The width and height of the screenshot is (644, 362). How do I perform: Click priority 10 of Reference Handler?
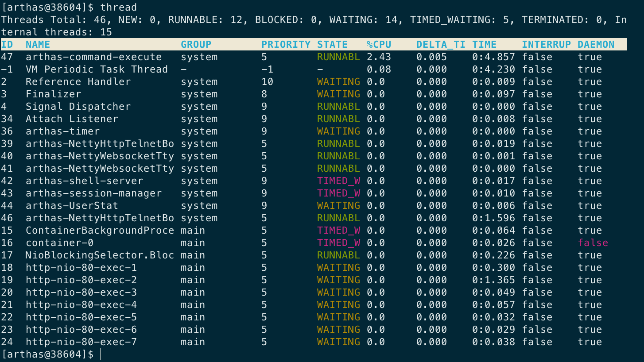pos(268,82)
